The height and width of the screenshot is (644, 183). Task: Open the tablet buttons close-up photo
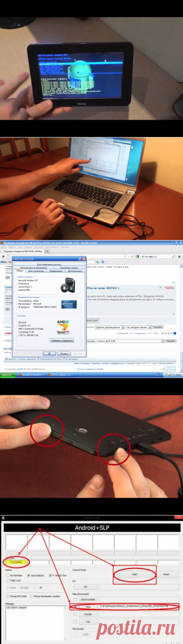click(x=91, y=446)
